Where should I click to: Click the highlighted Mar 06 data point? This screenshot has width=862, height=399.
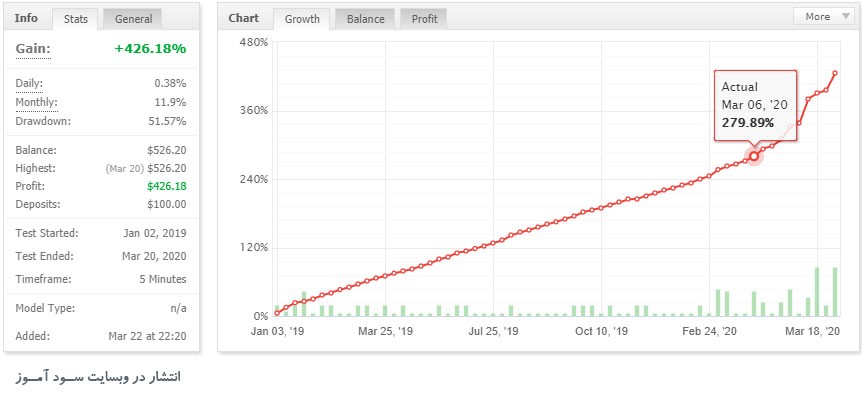[x=754, y=157]
